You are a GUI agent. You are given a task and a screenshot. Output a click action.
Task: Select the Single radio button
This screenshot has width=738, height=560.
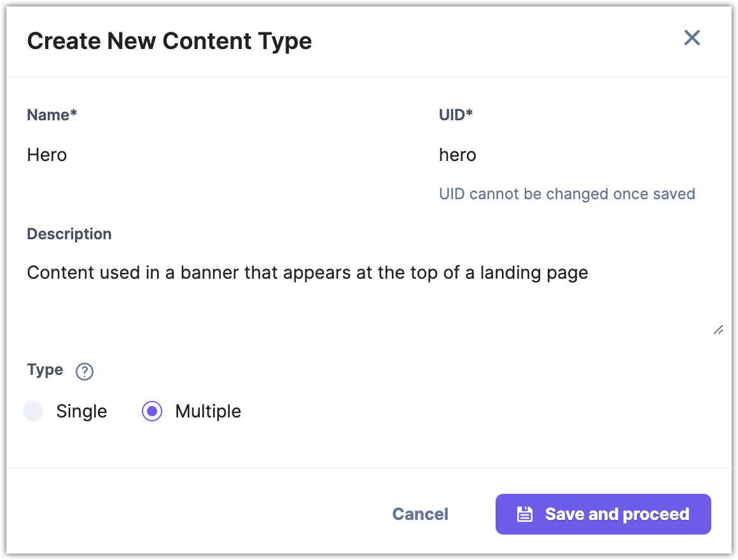[33, 411]
